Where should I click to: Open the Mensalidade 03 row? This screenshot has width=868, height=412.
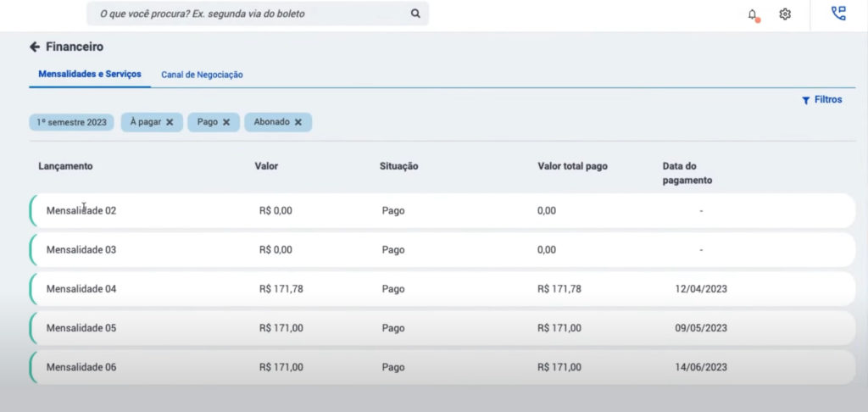pos(81,250)
